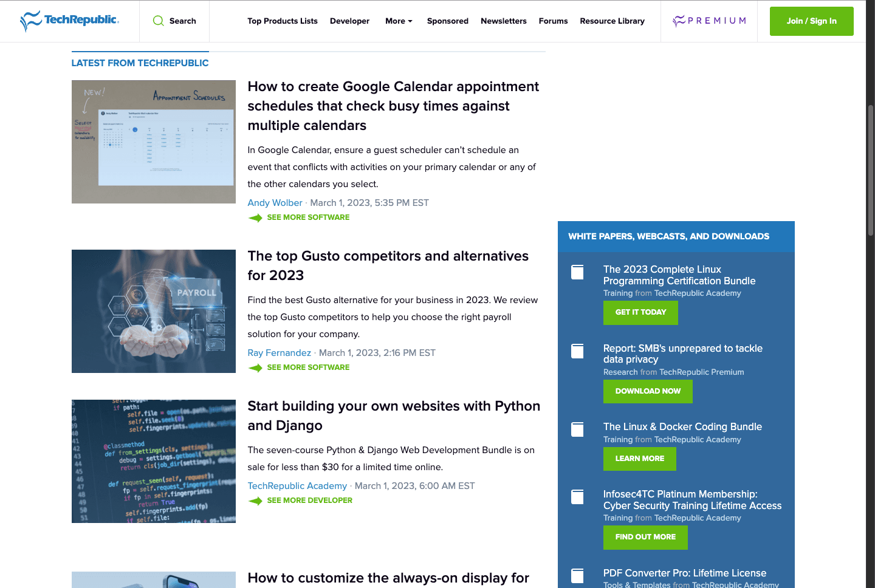Click date text March 1, 2023, 6:00 AM EST
This screenshot has height=588, width=875.
click(415, 486)
